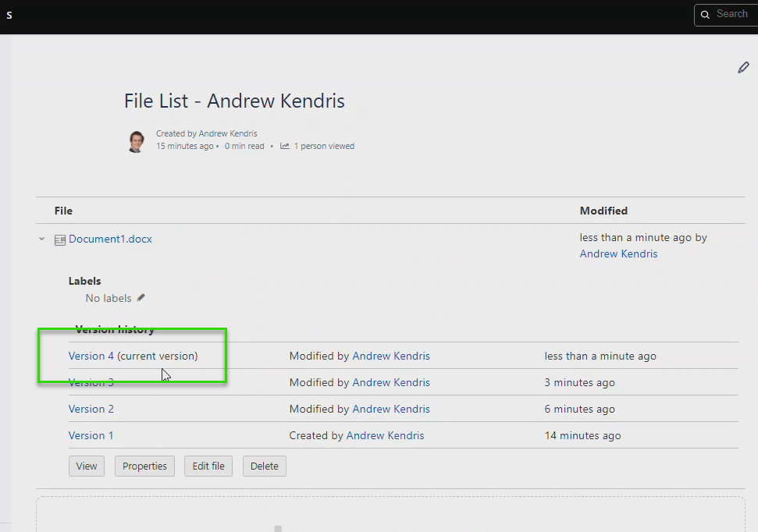Open the Version 3 link
Screen dimensions: 758x532
[x=91, y=382]
